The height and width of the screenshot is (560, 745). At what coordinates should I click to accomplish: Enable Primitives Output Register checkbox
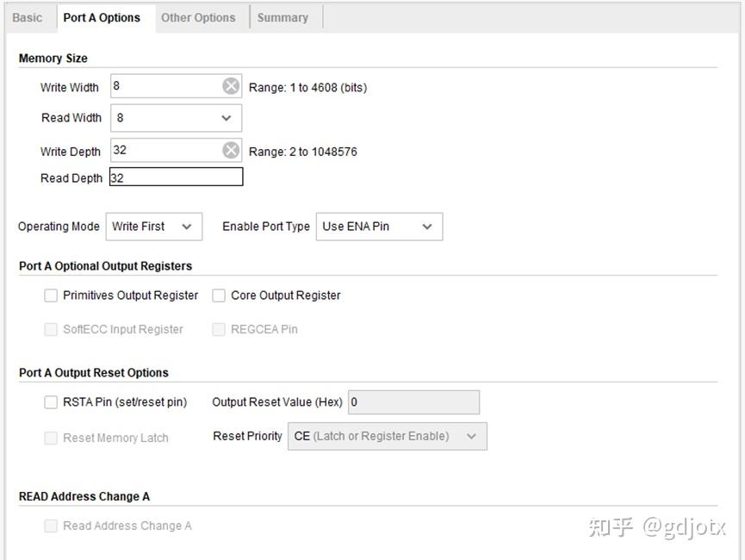click(x=51, y=296)
